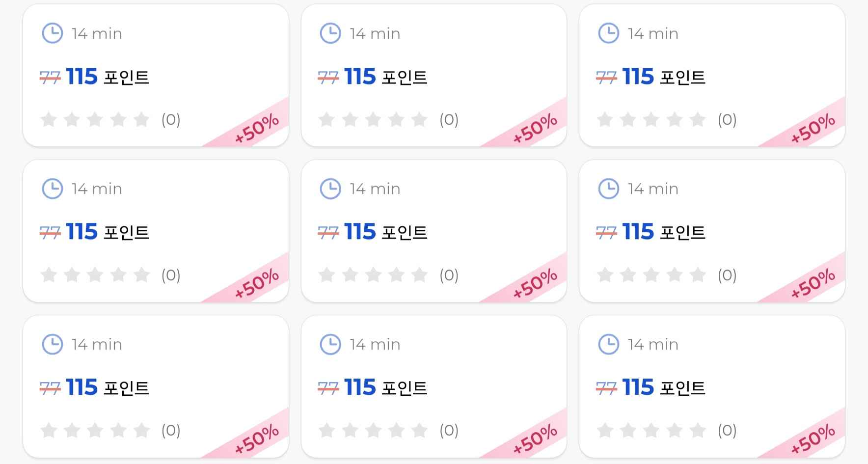This screenshot has height=464, width=868.
Task: Click the last star on the bottom-right card
Action: pyautogui.click(x=698, y=430)
